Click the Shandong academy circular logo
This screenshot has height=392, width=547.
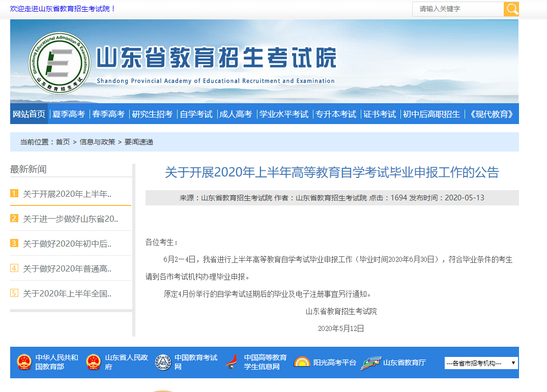coord(60,63)
